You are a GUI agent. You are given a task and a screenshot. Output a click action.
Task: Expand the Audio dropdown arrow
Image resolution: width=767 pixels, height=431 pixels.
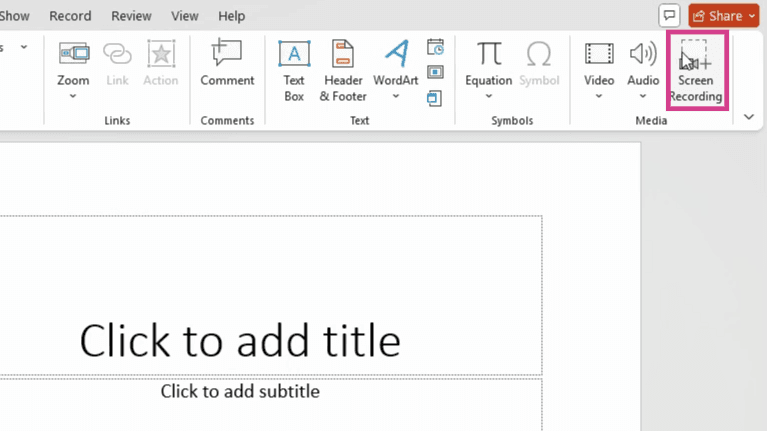click(x=643, y=96)
